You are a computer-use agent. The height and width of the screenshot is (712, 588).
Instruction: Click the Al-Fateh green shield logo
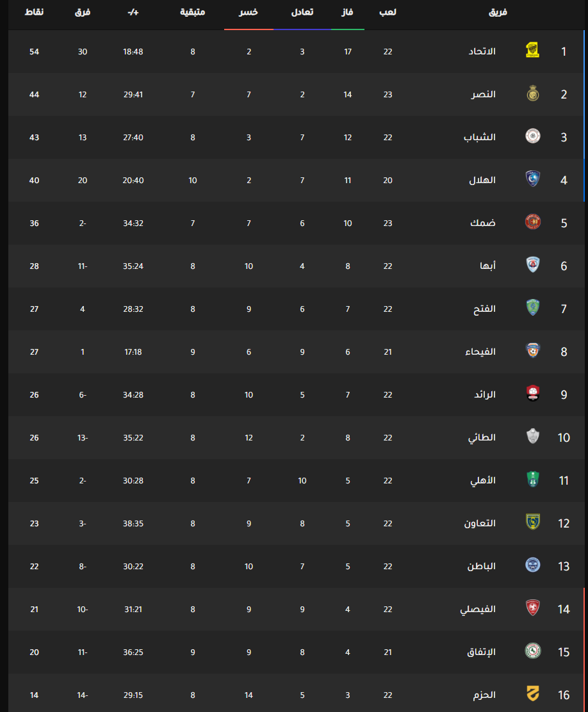click(x=532, y=307)
